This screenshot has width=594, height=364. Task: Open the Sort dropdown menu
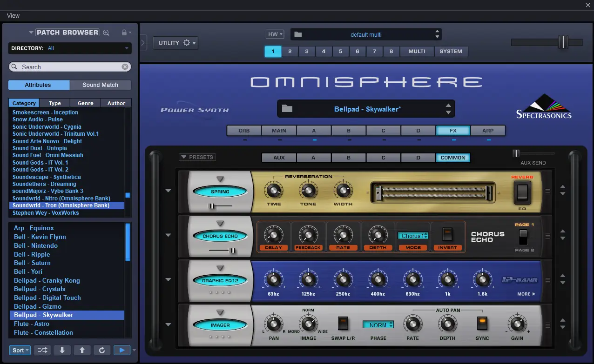20,350
